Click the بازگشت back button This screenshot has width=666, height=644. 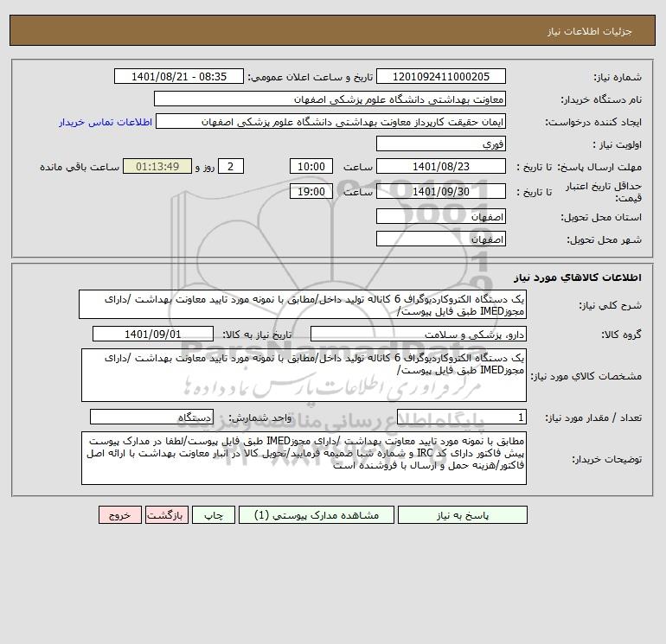[166, 515]
